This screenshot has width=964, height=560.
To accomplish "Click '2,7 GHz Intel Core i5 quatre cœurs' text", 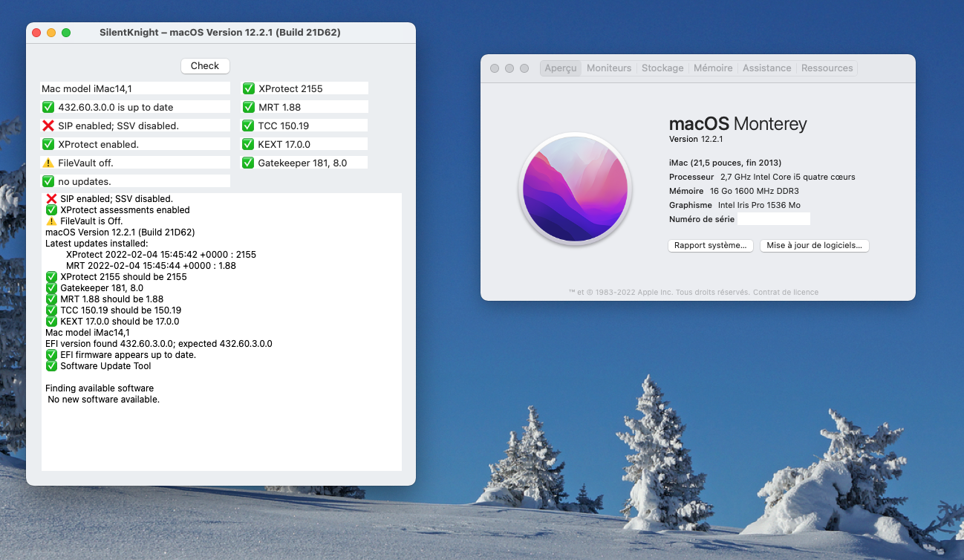I will pos(788,177).
